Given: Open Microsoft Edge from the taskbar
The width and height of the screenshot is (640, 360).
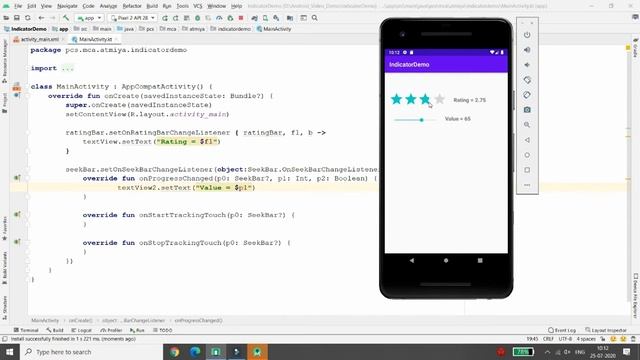Looking at the screenshot, I should click(195, 352).
